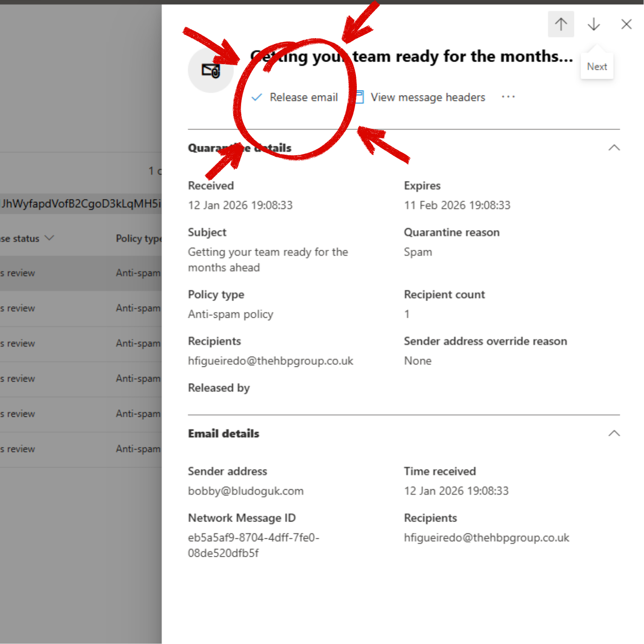Screen dimensions: 644x644
Task: Click the Next tooltip below the down arrow
Action: tap(597, 66)
